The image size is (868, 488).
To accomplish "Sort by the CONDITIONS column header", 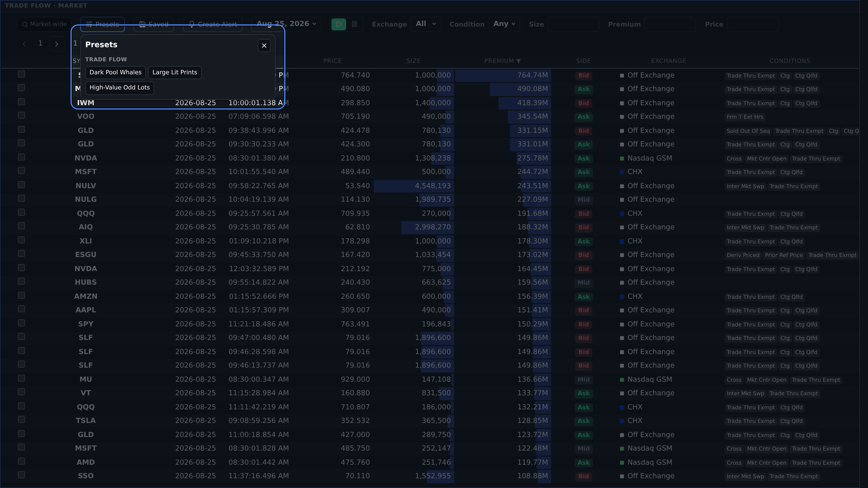I will click(790, 61).
